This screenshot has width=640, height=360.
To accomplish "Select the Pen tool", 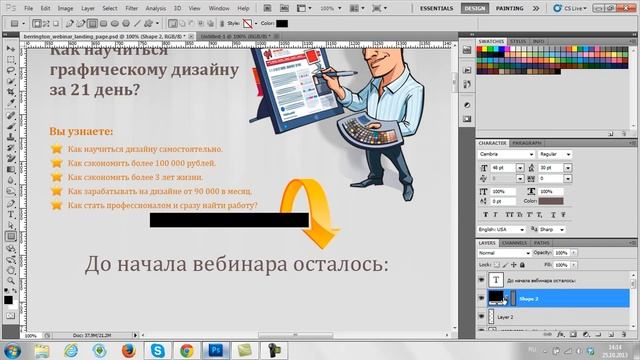I will coord(11,203).
